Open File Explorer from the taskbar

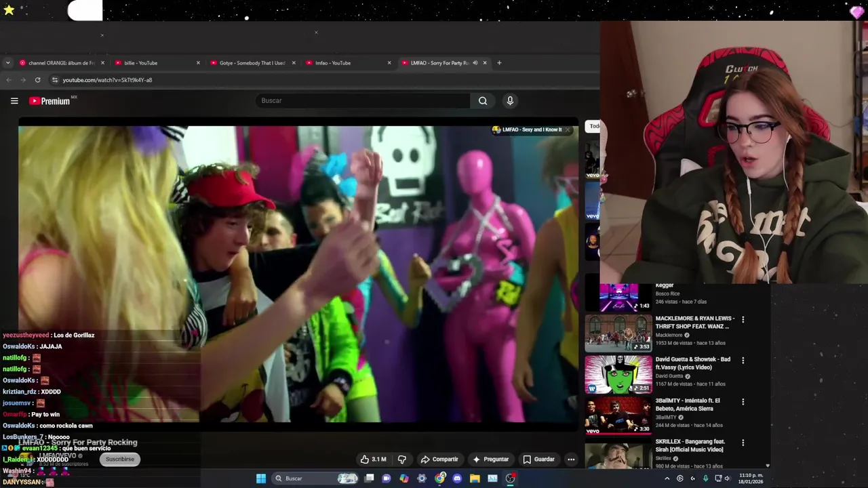click(475, 479)
